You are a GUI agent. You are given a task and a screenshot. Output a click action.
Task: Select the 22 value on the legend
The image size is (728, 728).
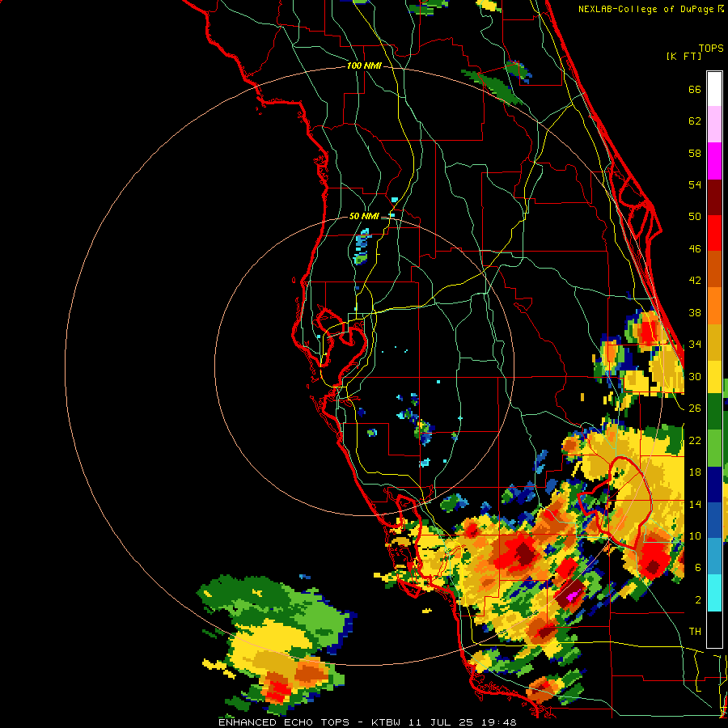(695, 440)
